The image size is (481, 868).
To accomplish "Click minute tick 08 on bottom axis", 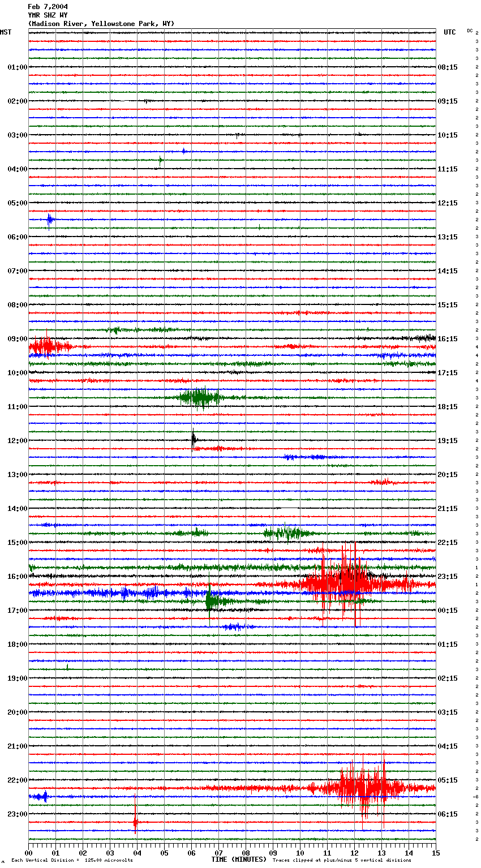I will click(246, 853).
